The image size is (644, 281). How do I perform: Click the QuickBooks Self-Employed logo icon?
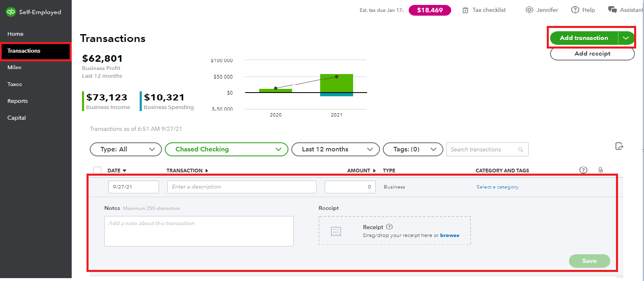[11, 12]
